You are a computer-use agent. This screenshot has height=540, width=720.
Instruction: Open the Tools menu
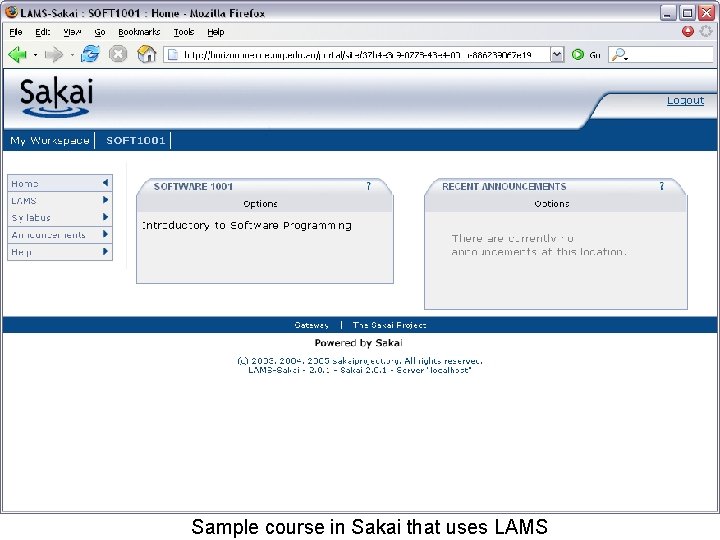point(184,32)
